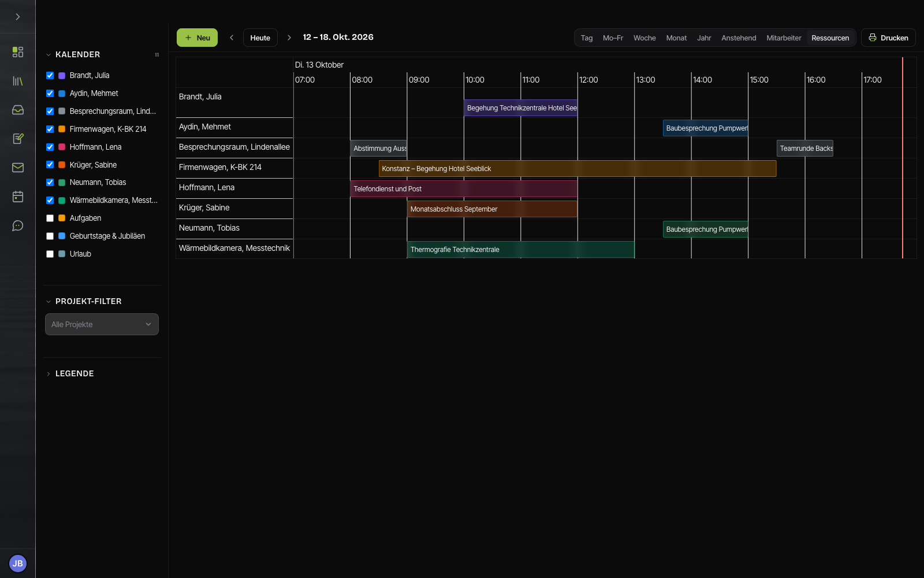Switch to the Anstehend view tab

[739, 38]
